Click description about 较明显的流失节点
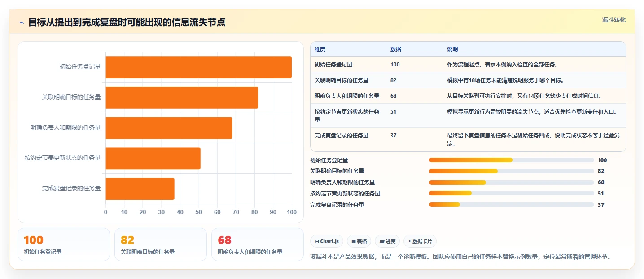 click(x=532, y=112)
